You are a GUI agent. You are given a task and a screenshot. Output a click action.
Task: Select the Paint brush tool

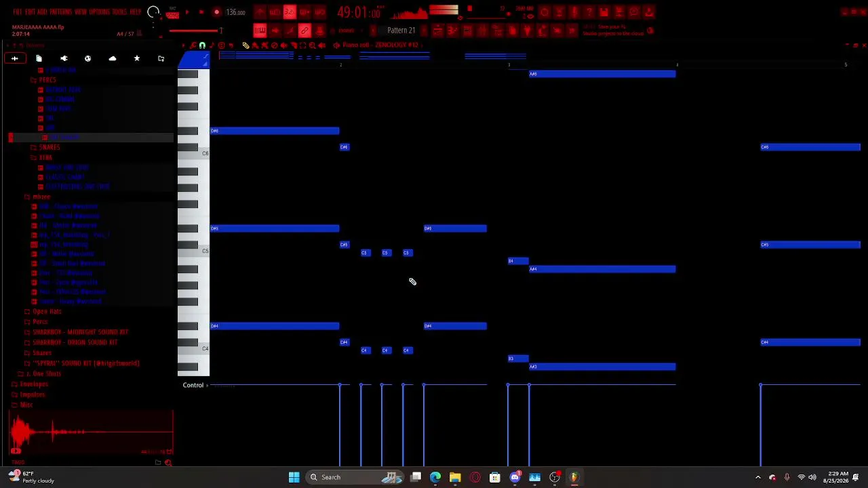pos(255,45)
